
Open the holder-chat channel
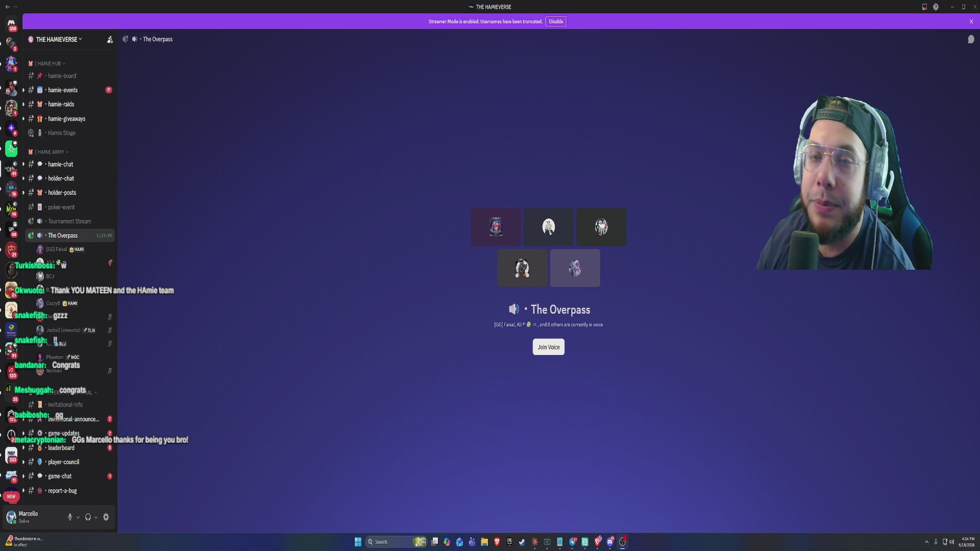tap(70, 179)
